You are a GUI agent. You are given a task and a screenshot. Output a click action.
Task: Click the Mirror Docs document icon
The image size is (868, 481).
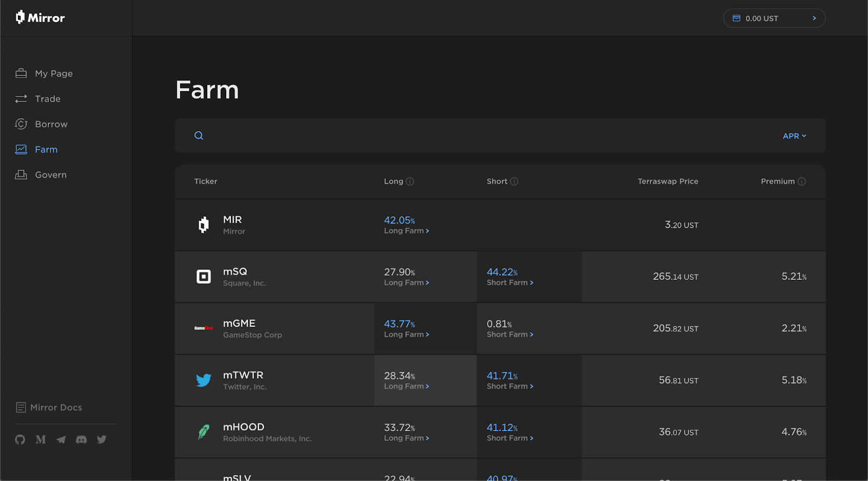(21, 407)
